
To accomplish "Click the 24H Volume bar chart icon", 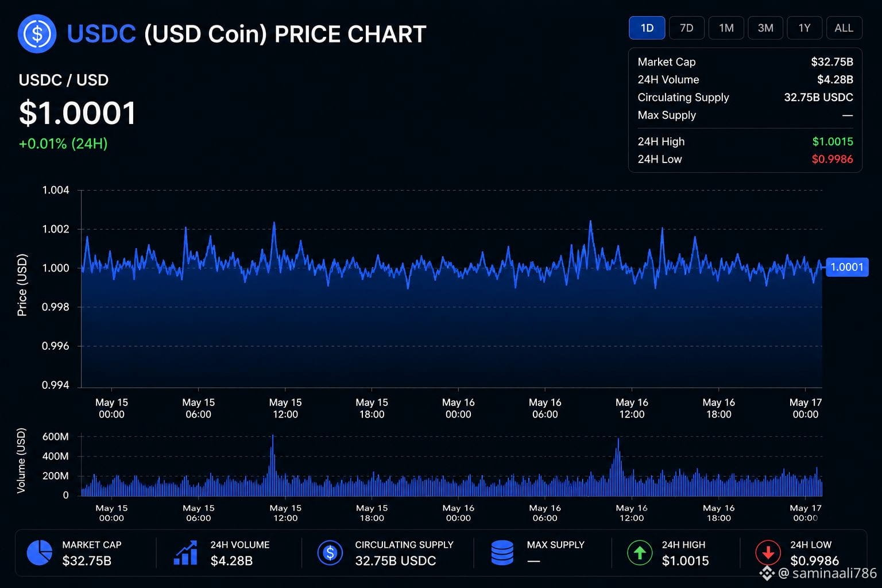I will [x=185, y=553].
